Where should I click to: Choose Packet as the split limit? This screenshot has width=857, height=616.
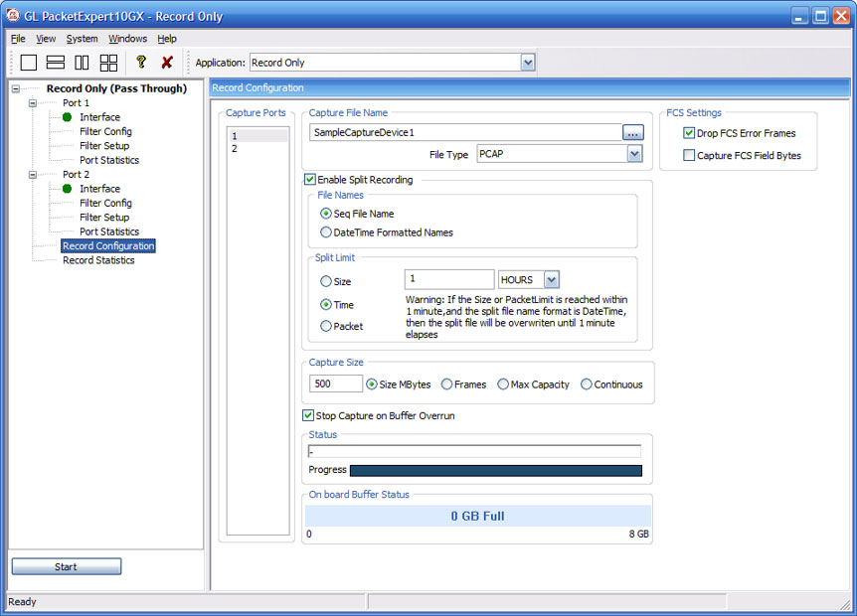coord(326,326)
